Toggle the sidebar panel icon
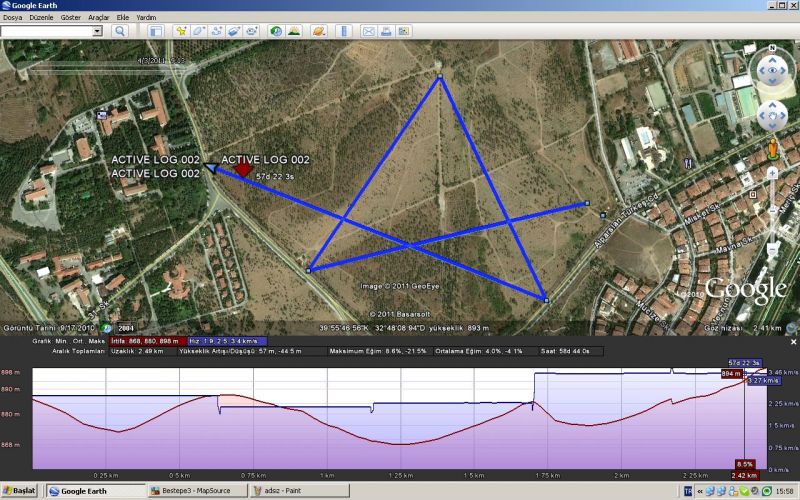This screenshot has height=500, width=800. [x=156, y=31]
